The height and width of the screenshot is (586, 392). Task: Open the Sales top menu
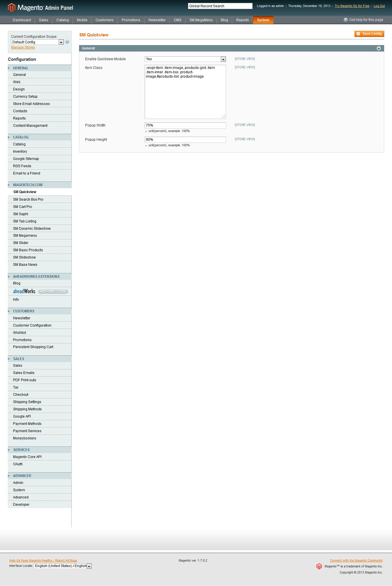(44, 20)
